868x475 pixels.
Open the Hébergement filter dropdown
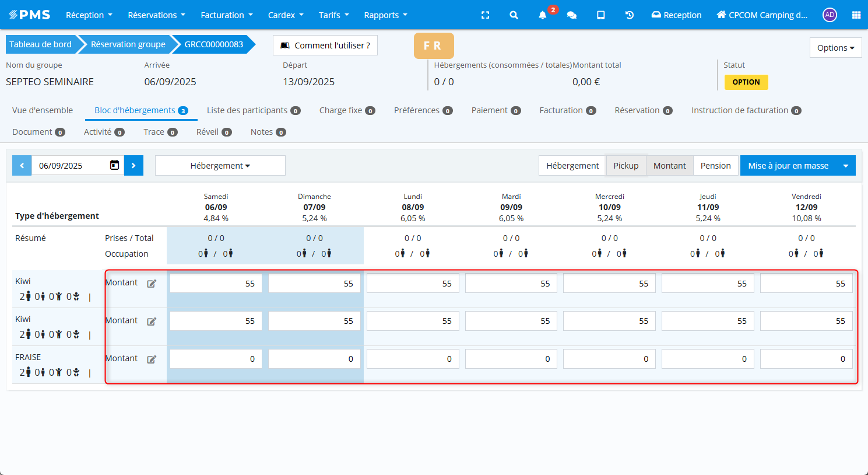click(220, 166)
